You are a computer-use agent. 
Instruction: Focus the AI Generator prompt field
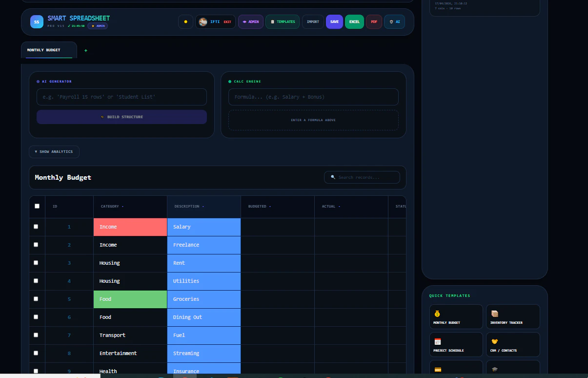(122, 97)
